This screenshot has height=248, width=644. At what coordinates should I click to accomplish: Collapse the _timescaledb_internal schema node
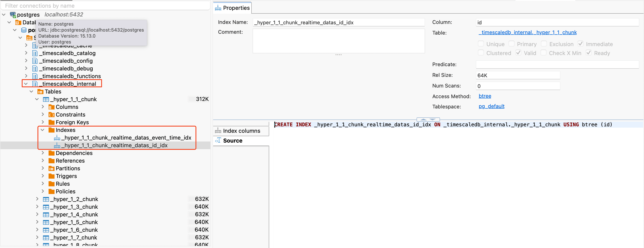26,84
